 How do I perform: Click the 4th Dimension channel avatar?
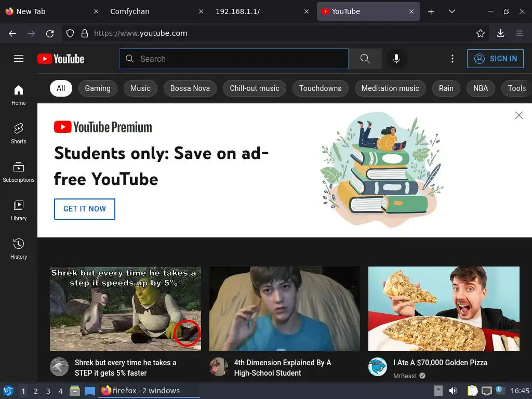click(219, 367)
